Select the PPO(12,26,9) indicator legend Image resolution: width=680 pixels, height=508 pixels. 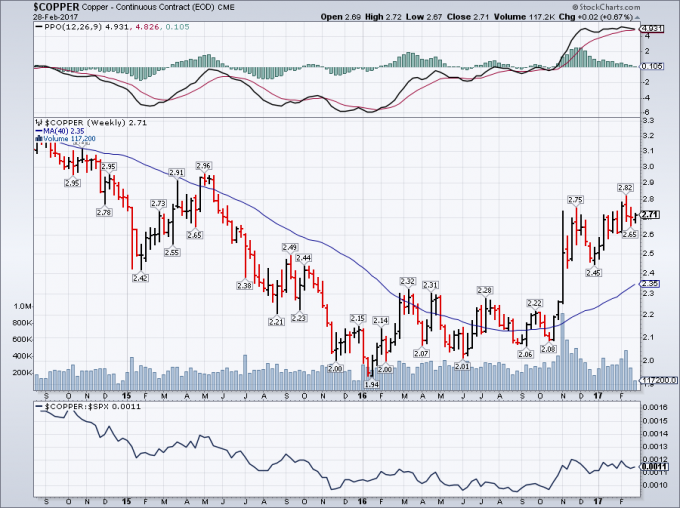[112, 27]
